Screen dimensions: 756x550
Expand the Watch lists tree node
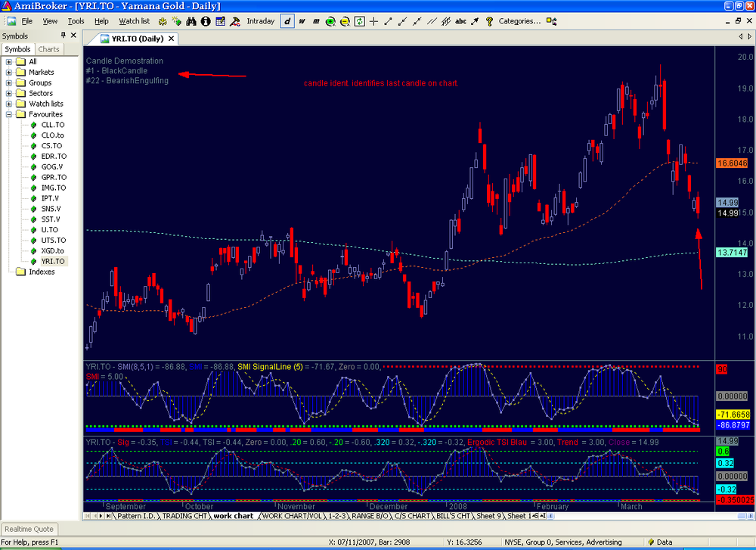coord(8,104)
